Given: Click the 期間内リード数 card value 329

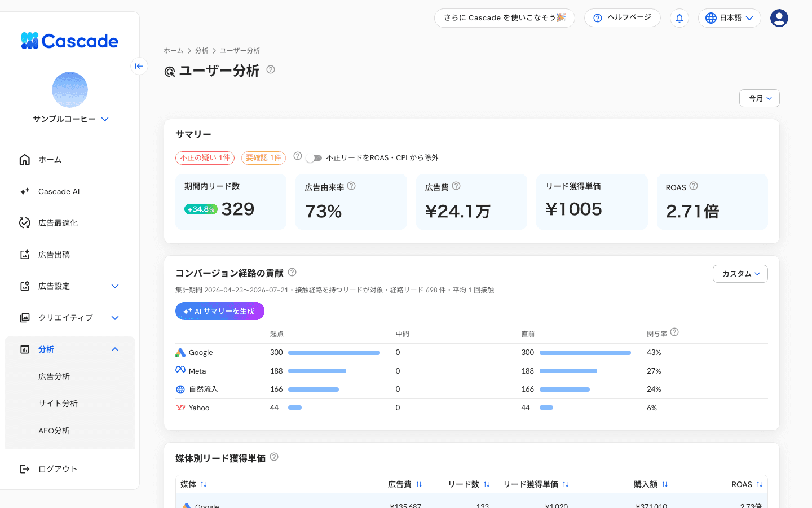Looking at the screenshot, I should [x=238, y=209].
